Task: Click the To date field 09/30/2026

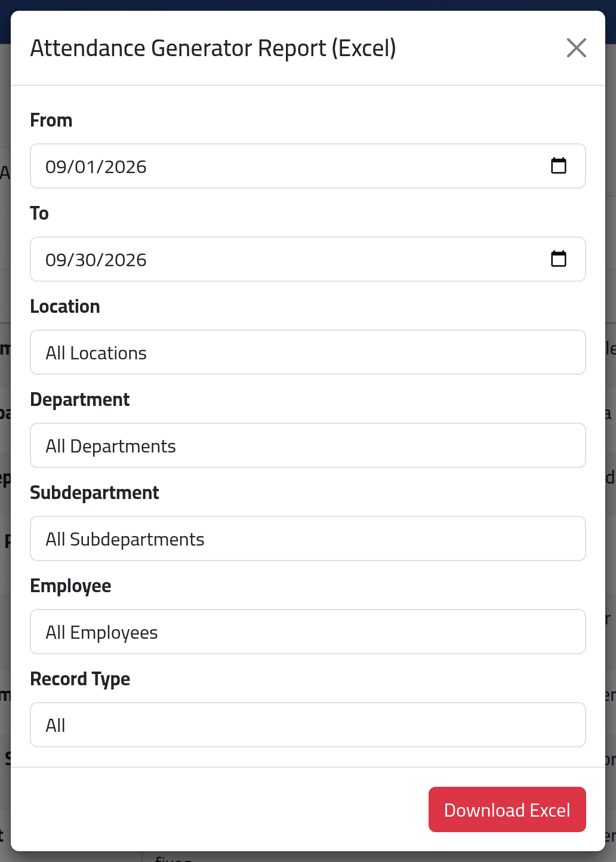Action: (x=308, y=259)
